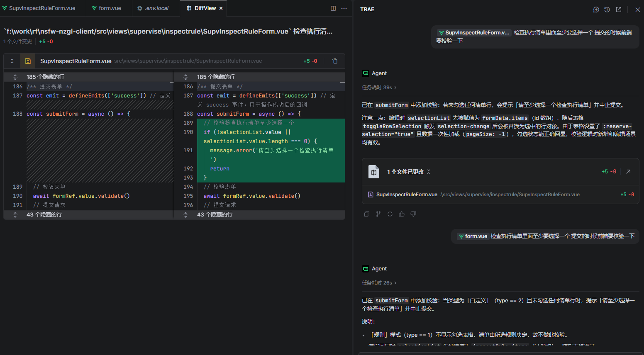
Task: Copy SupvInspectRuleForm.vue path in diff header
Action: pos(335,61)
